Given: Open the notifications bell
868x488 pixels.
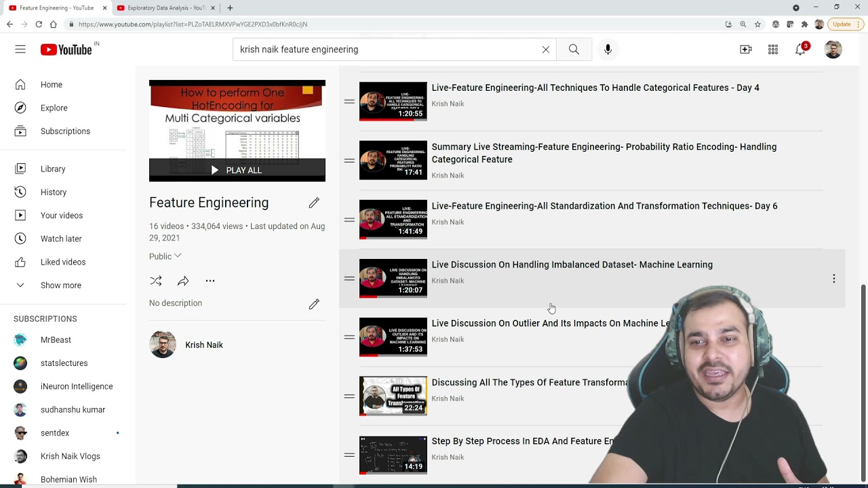Looking at the screenshot, I should coord(801,49).
